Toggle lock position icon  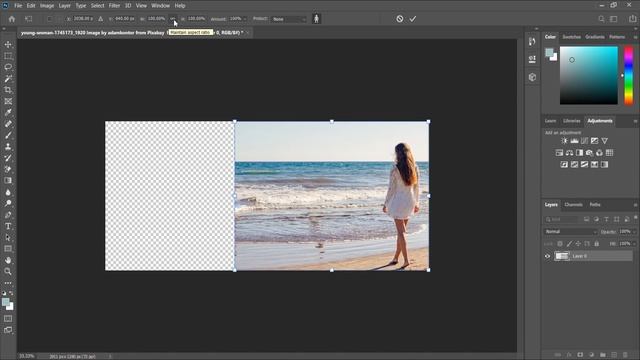pyautogui.click(x=578, y=244)
